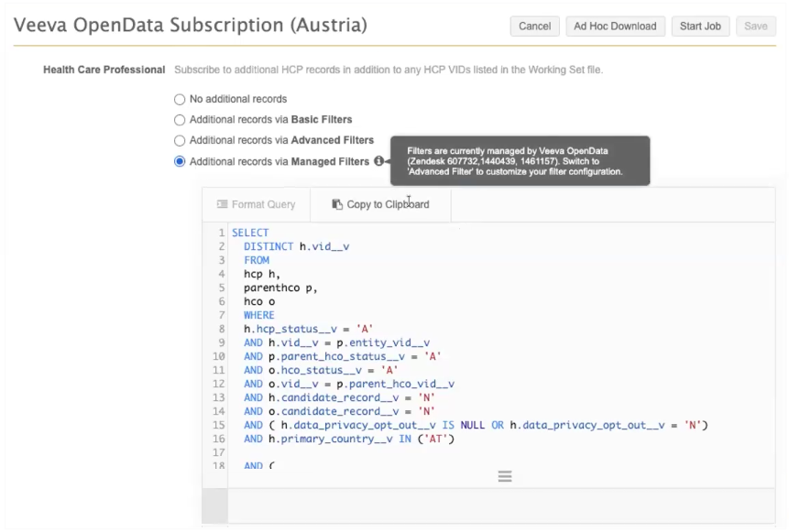Click Veeva OpenData Subscription (Austria) title

coord(191,25)
